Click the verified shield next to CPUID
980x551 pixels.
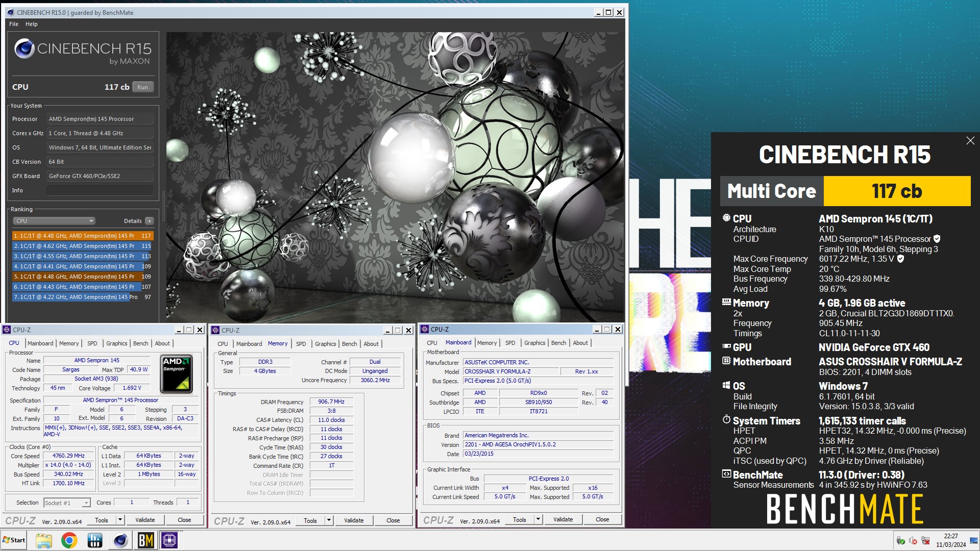click(x=937, y=239)
